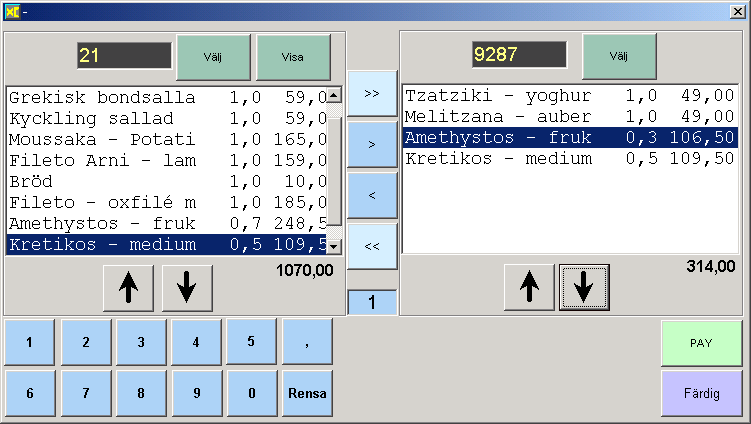
Task: Select Grekisk bondsalla row
Action: coord(167,98)
